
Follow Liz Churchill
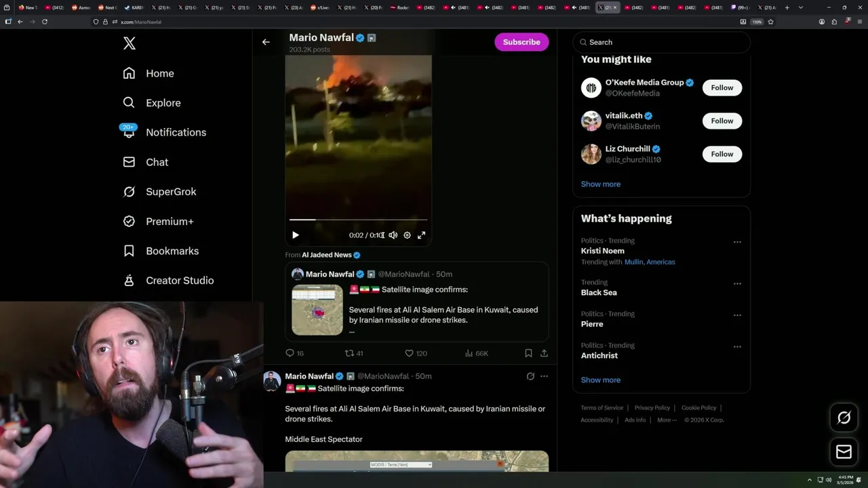click(722, 154)
